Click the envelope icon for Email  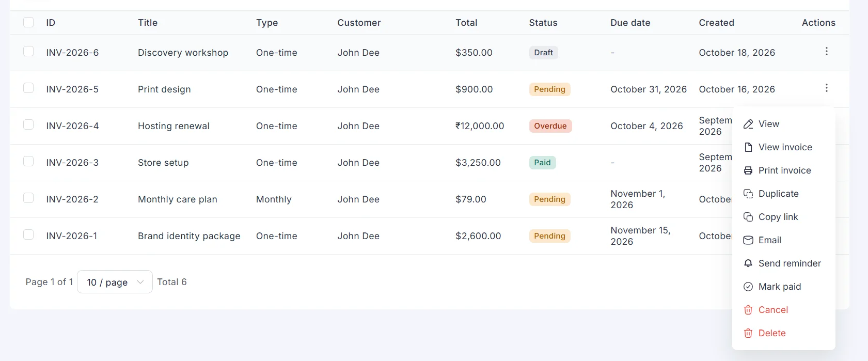click(x=748, y=240)
